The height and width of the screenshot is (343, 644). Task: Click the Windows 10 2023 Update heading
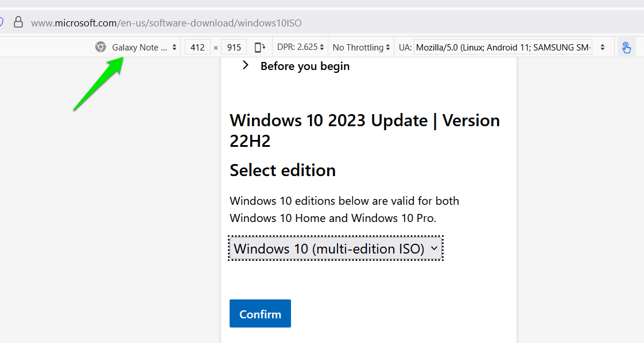(x=364, y=130)
